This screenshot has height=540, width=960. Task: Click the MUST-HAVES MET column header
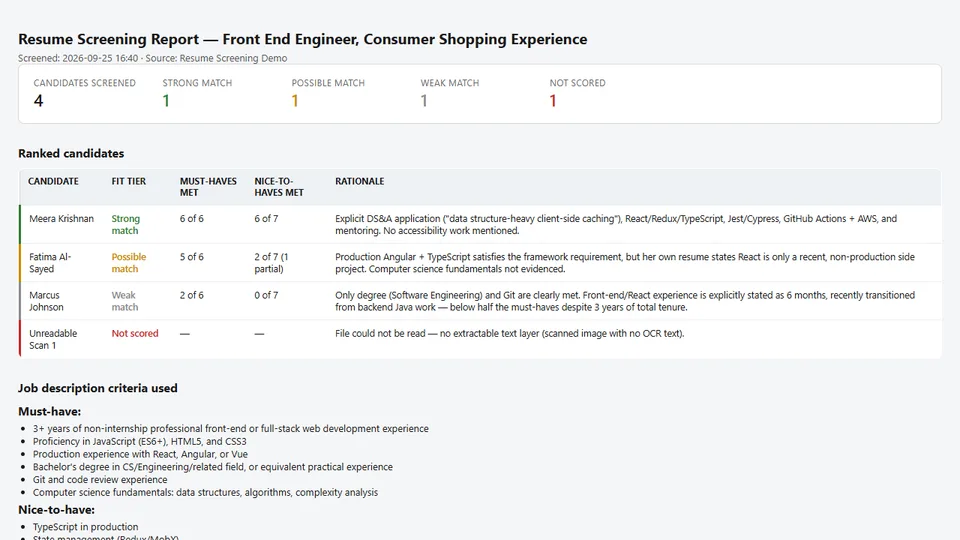[x=208, y=187]
